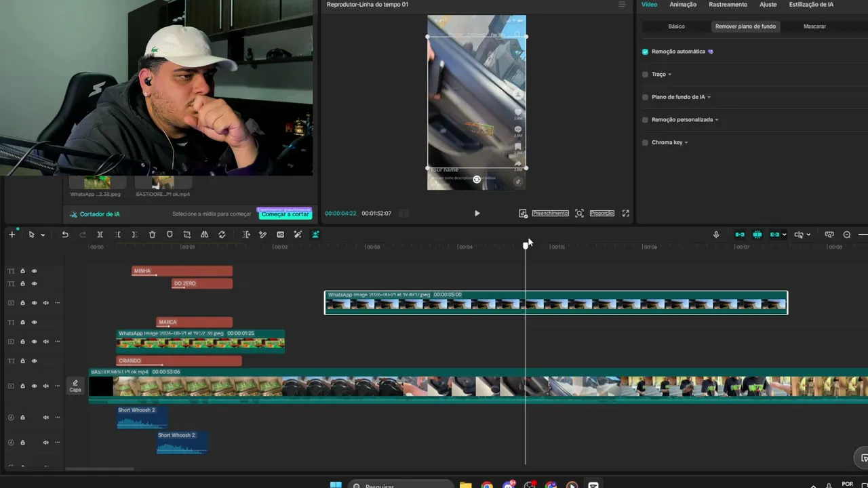Click the Capa cover edit button
This screenshot has height=488, width=868.
[75, 386]
